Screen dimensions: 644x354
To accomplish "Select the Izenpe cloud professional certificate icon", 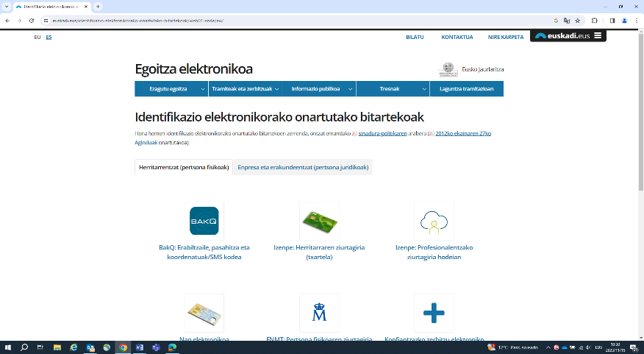I will (x=434, y=221).
